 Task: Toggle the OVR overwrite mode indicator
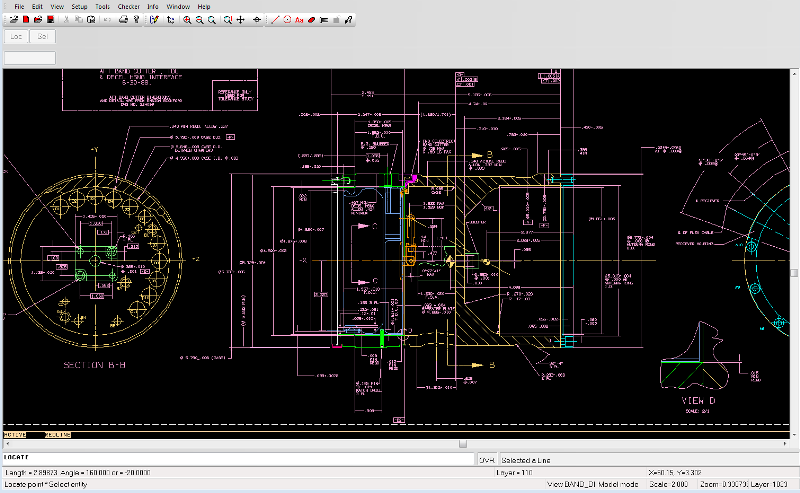click(x=486, y=459)
